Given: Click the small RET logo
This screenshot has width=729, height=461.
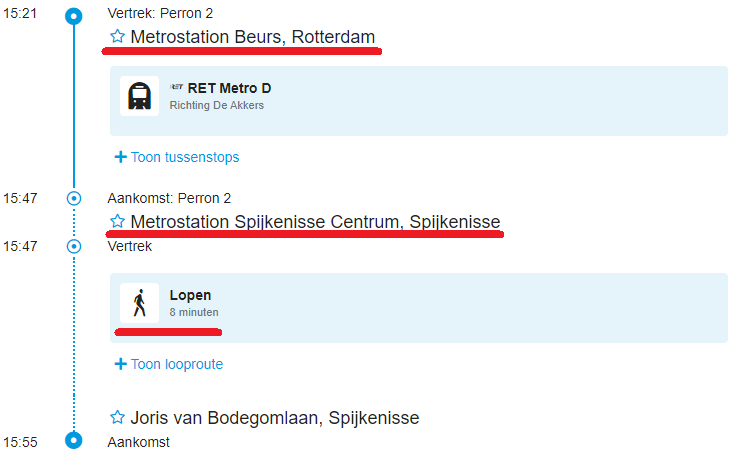Looking at the screenshot, I should coord(177,88).
